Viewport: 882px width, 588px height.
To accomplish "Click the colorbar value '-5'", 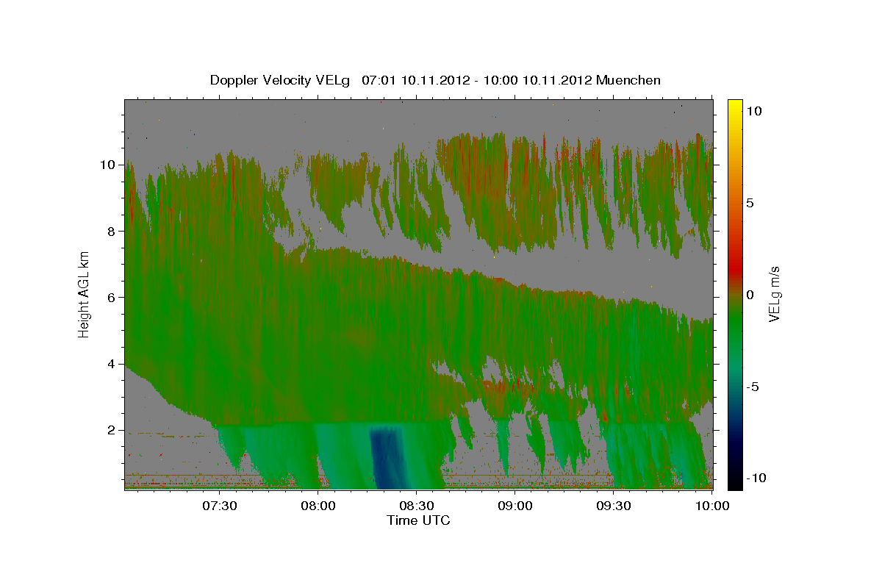I will point(753,386).
